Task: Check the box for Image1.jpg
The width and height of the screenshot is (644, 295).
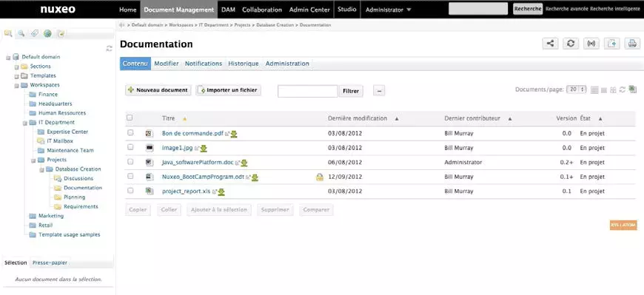Action: point(130,147)
